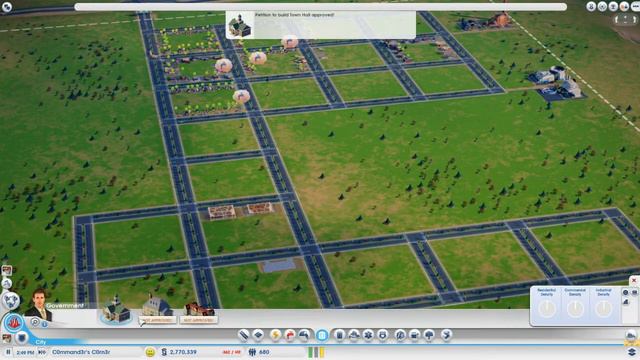Click the yellow happiness smiley face

click(x=150, y=352)
